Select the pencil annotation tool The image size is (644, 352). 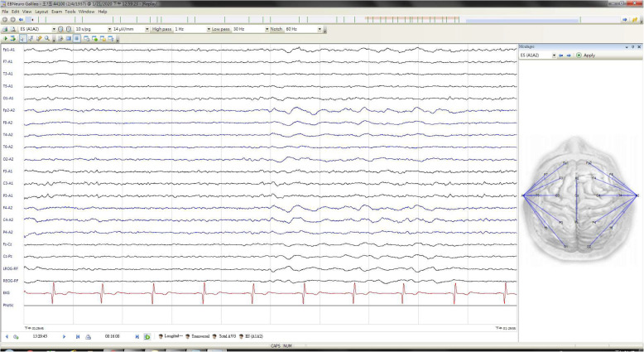[39, 39]
